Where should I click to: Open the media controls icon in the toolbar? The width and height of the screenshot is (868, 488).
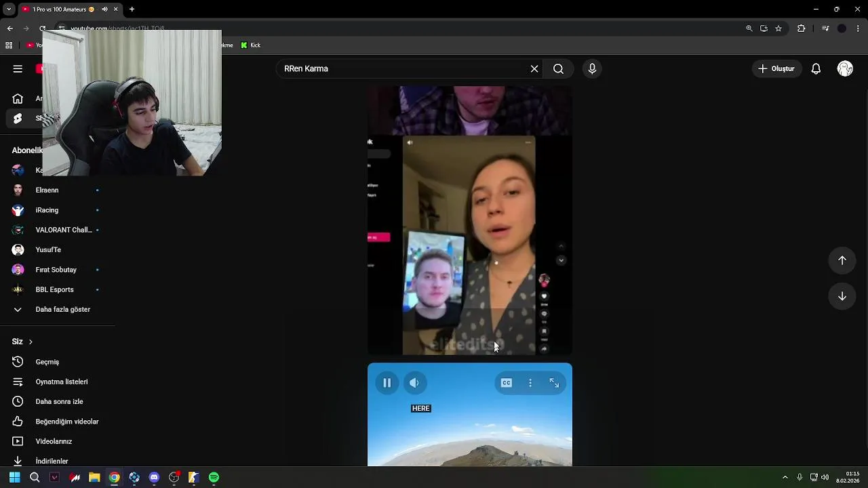click(x=825, y=28)
